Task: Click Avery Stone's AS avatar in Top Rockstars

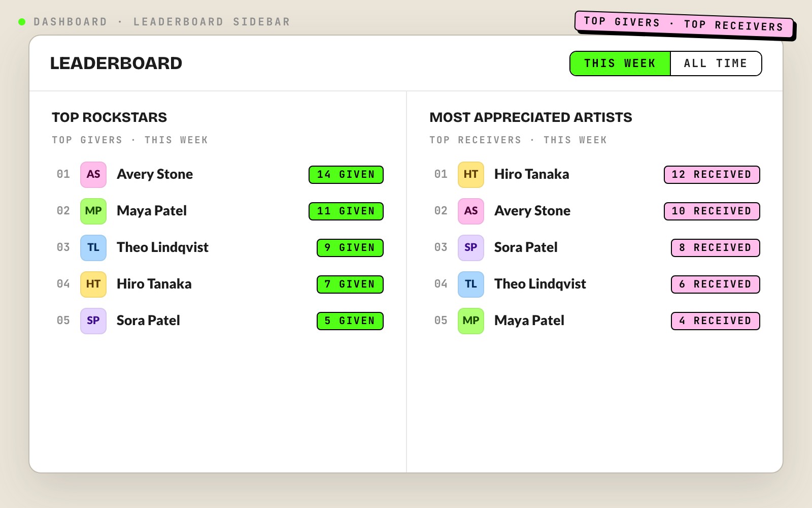Action: click(93, 174)
